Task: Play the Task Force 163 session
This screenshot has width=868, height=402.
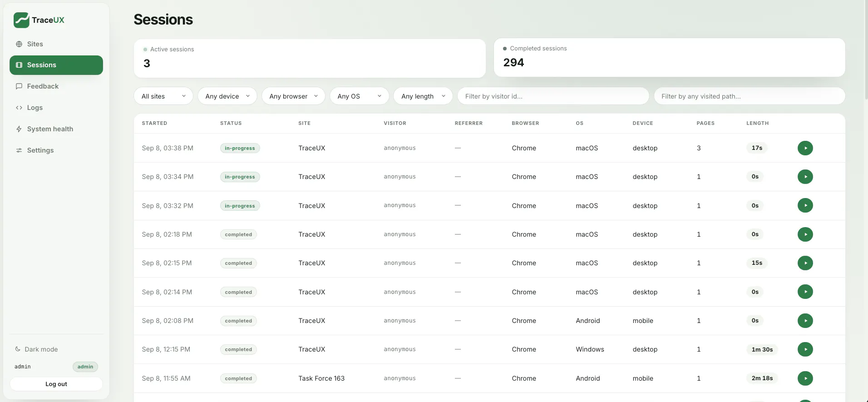Action: [805, 378]
